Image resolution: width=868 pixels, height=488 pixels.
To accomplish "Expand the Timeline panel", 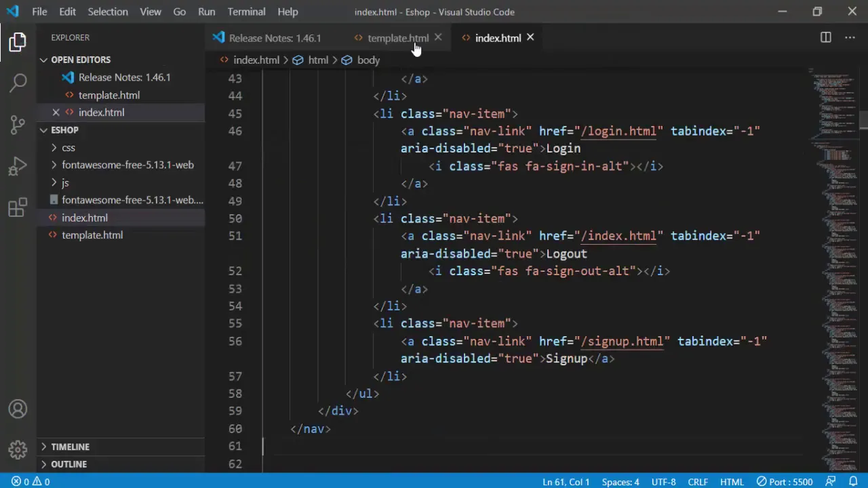I will click(x=70, y=447).
